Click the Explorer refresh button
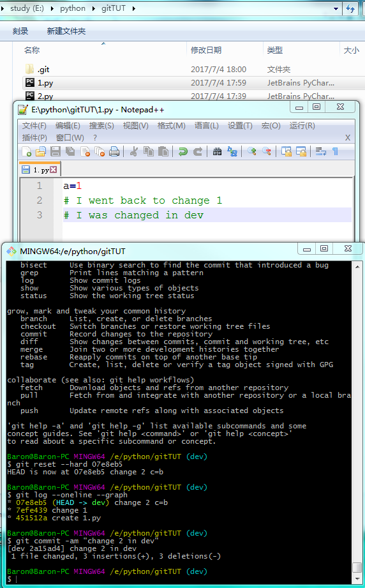 tap(351, 8)
